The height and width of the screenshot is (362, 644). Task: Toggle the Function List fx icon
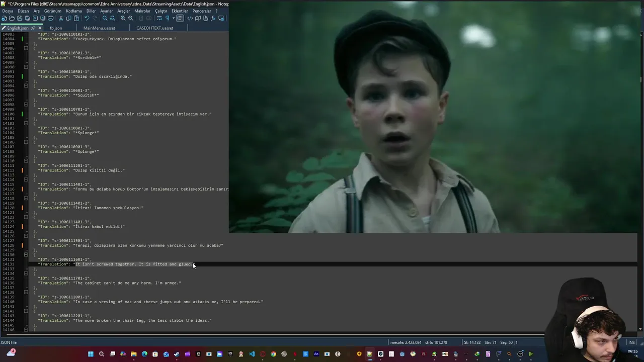pos(213,18)
